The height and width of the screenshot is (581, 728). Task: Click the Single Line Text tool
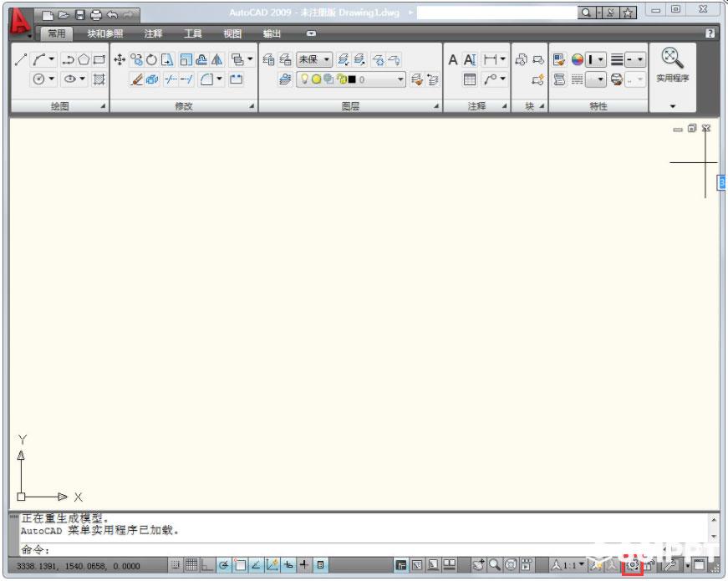click(x=470, y=59)
